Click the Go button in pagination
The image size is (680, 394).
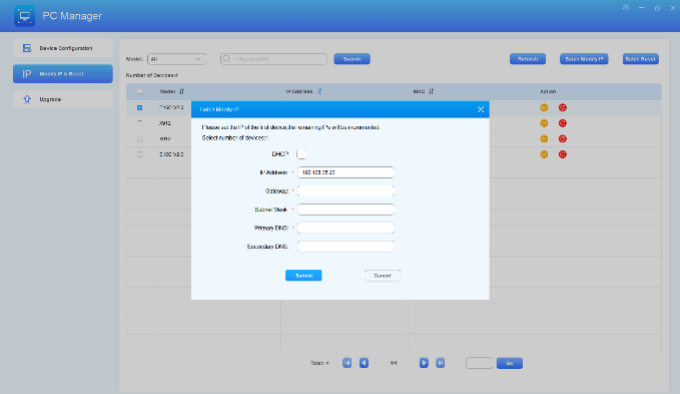point(510,363)
